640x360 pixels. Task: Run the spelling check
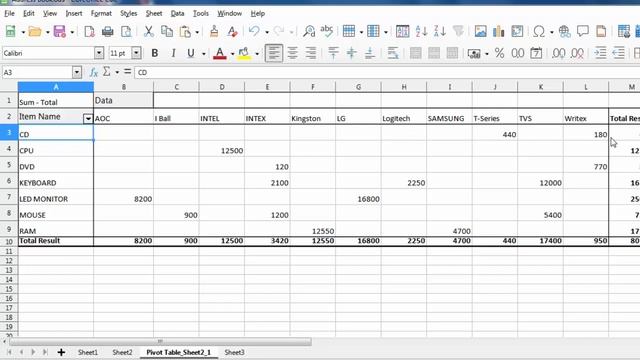pyautogui.click(x=327, y=31)
